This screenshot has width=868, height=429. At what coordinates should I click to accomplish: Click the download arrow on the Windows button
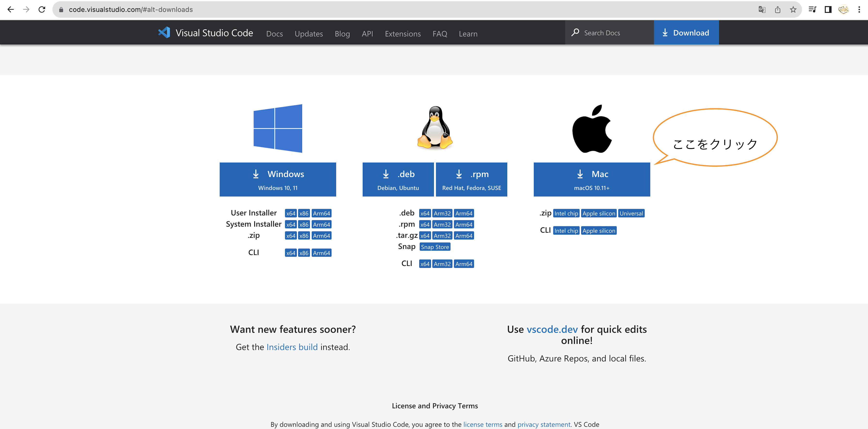click(255, 174)
